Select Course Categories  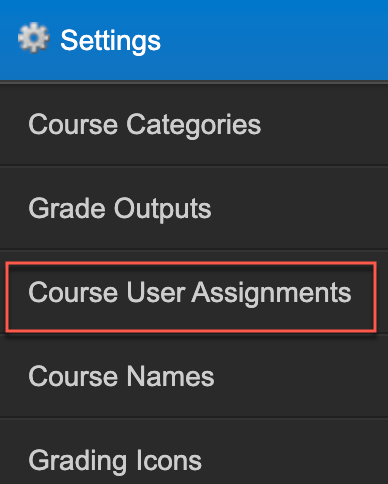point(194,125)
